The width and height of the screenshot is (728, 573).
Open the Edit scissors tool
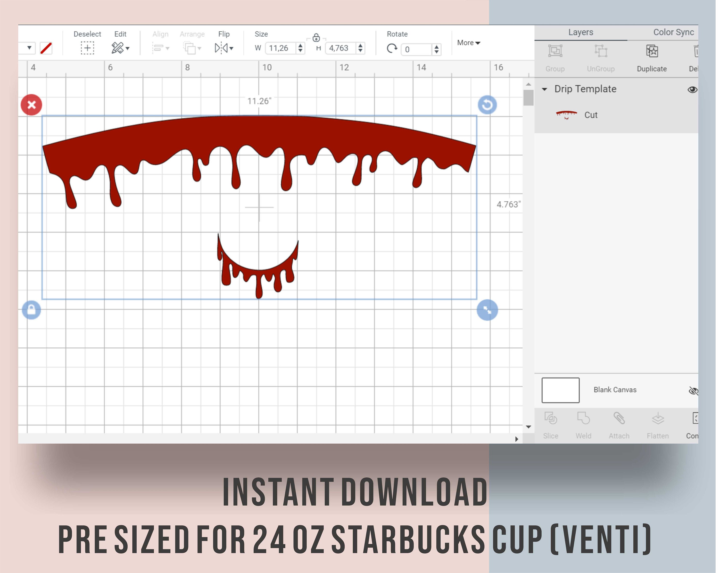click(x=117, y=48)
